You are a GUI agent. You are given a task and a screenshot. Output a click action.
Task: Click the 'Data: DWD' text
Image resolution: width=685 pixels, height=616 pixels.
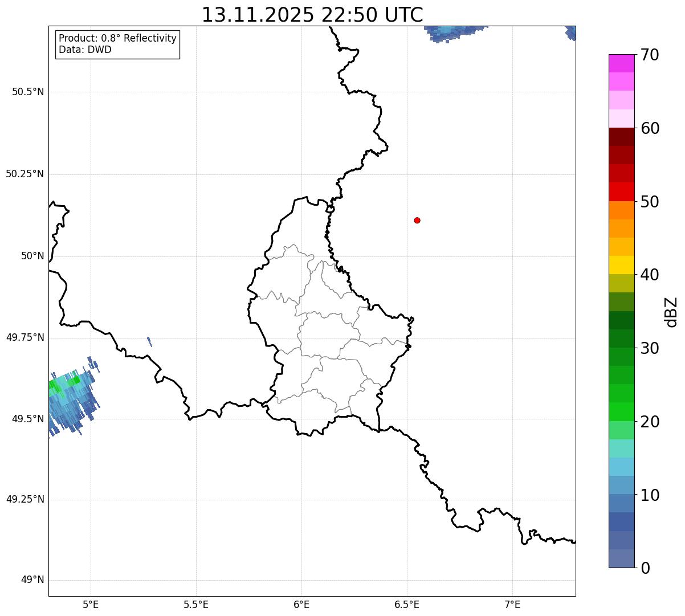[85, 50]
